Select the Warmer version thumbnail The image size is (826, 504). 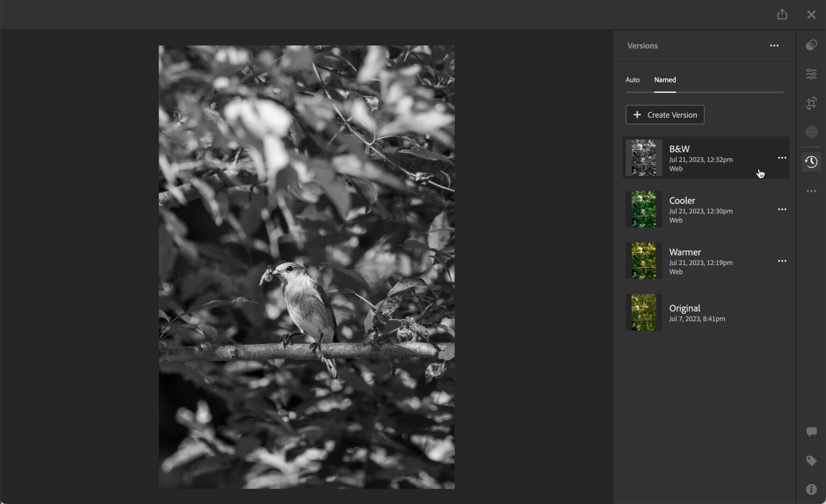[643, 261]
